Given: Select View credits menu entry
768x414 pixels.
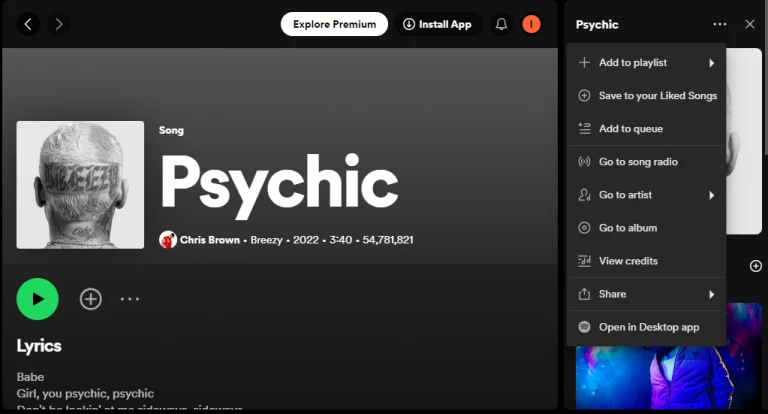Looking at the screenshot, I should click(x=628, y=261).
